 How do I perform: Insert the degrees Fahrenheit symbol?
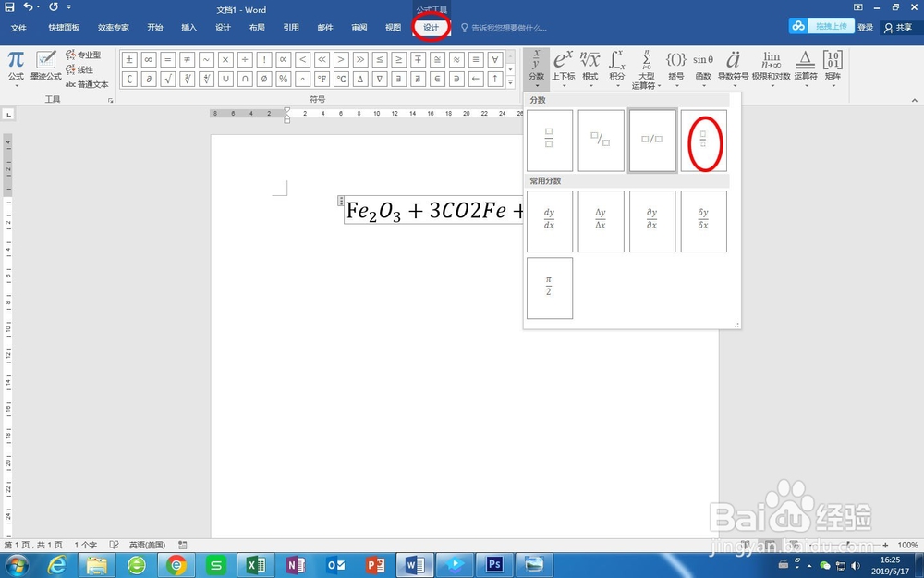coord(322,79)
